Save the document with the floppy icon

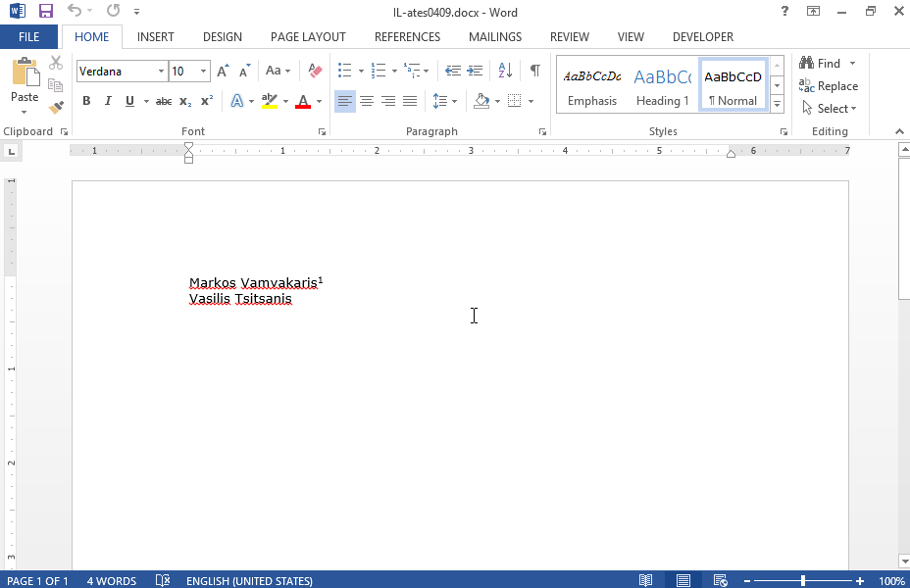[x=45, y=11]
